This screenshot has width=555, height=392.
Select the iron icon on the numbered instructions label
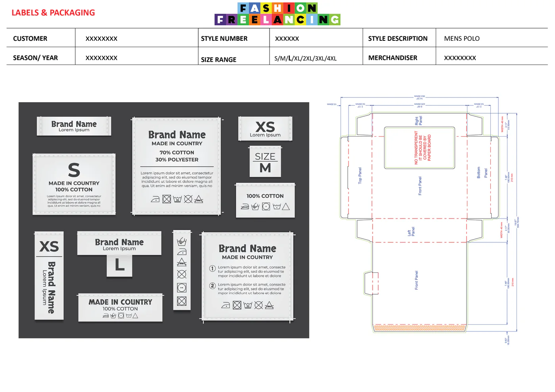coord(226,305)
